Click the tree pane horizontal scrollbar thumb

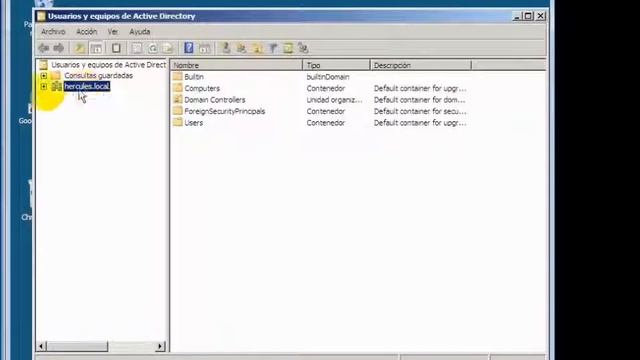coord(78,346)
